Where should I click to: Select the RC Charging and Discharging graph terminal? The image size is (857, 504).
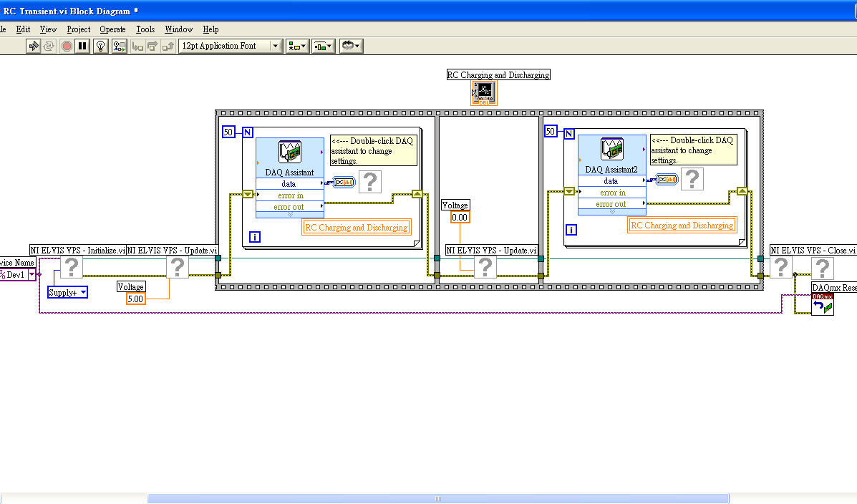pyautogui.click(x=484, y=93)
